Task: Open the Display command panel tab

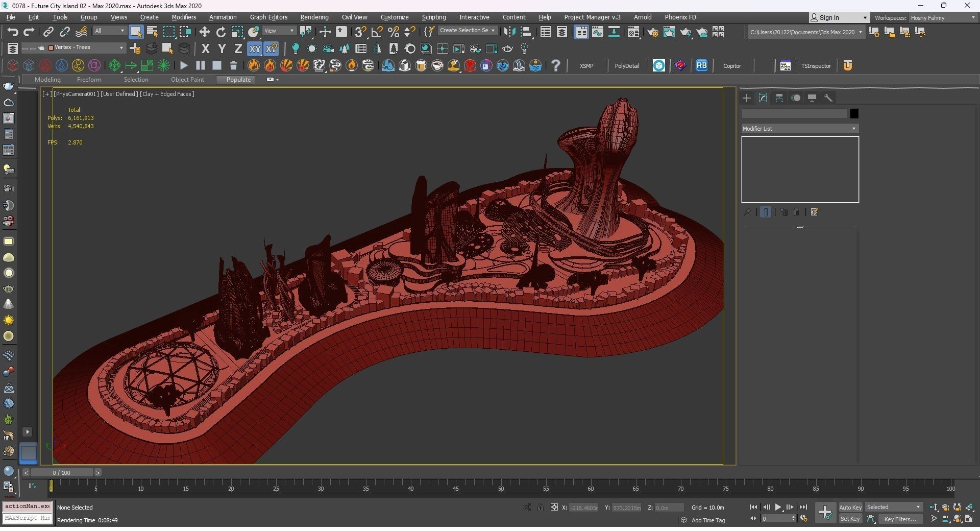Action: (x=812, y=98)
